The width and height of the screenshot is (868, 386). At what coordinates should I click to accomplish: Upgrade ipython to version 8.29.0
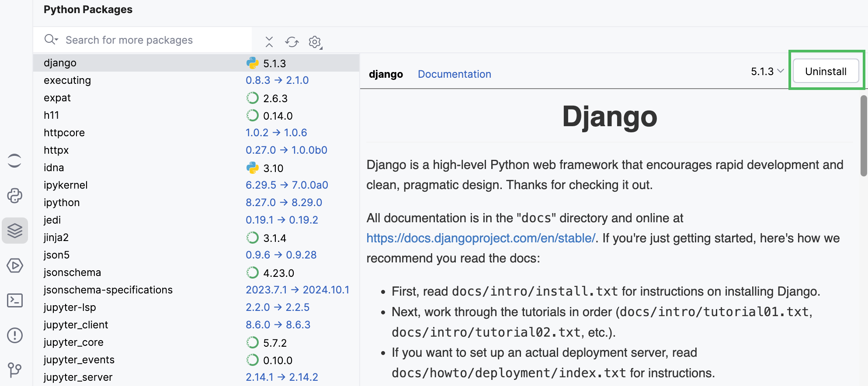(284, 203)
